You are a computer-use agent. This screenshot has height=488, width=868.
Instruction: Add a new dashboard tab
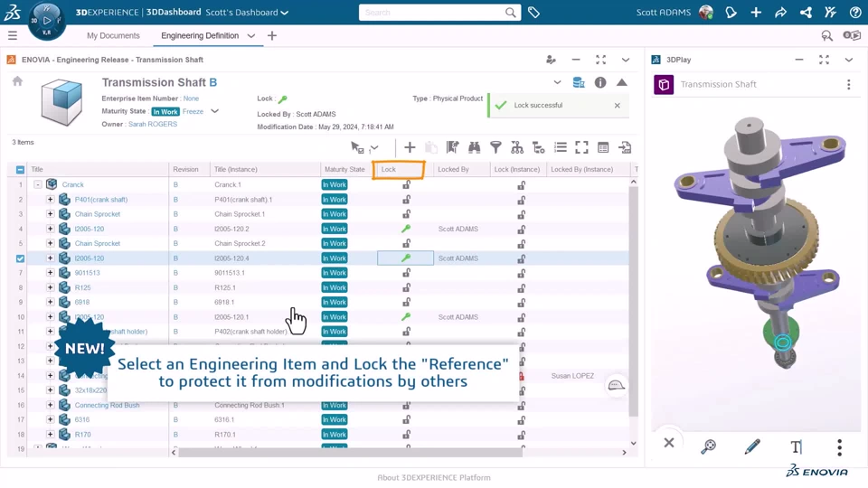(x=272, y=36)
